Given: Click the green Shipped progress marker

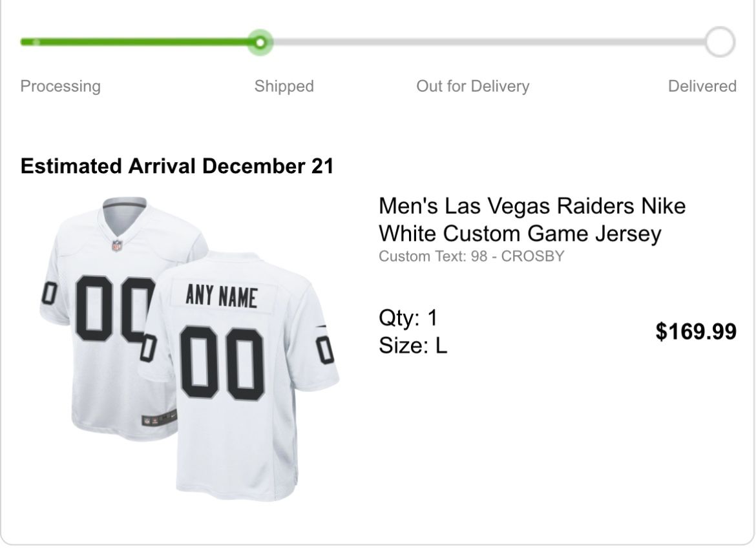Looking at the screenshot, I should pos(260,43).
